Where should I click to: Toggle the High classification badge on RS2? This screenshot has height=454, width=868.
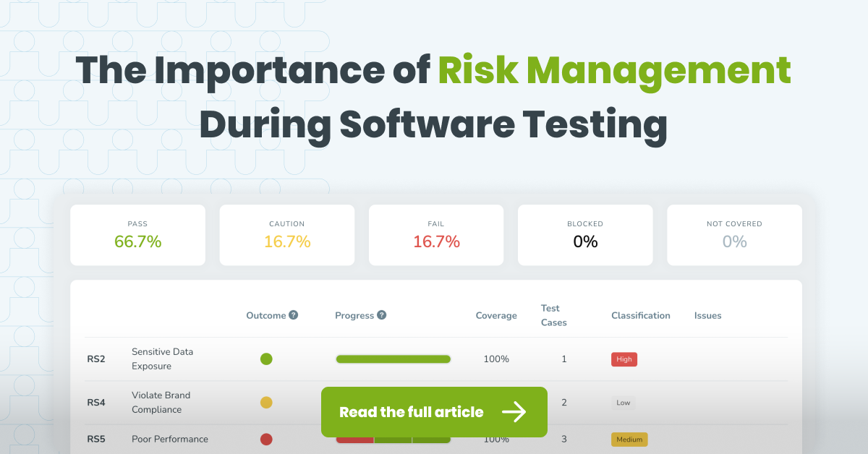[624, 359]
